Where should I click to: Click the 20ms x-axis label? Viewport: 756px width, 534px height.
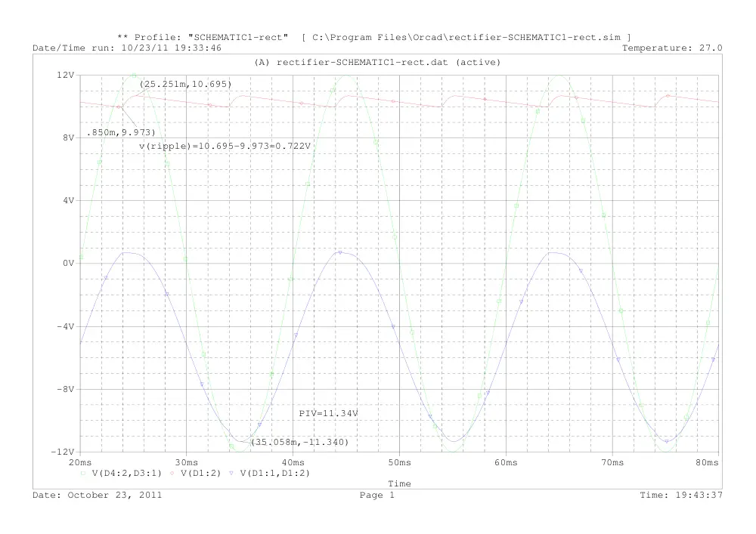tap(80, 462)
